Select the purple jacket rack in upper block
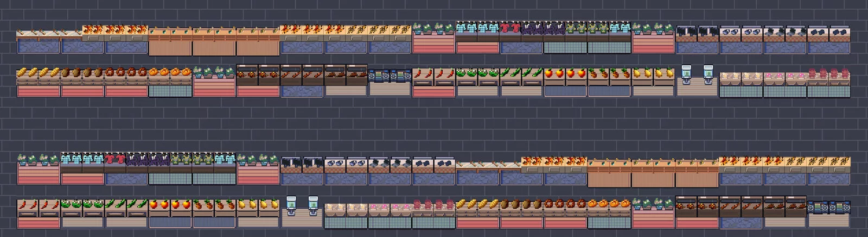This screenshot has width=868, height=237. point(543,38)
